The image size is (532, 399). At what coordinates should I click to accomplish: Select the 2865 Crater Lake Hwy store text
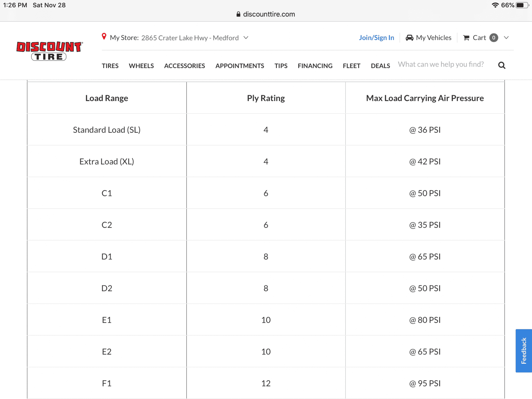(190, 38)
